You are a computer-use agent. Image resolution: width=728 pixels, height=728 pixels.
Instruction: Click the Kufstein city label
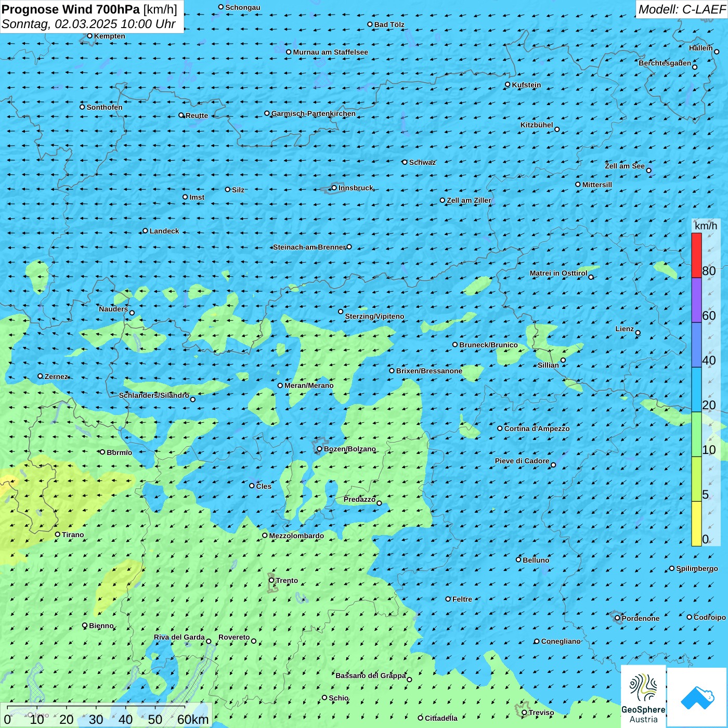tap(526, 85)
